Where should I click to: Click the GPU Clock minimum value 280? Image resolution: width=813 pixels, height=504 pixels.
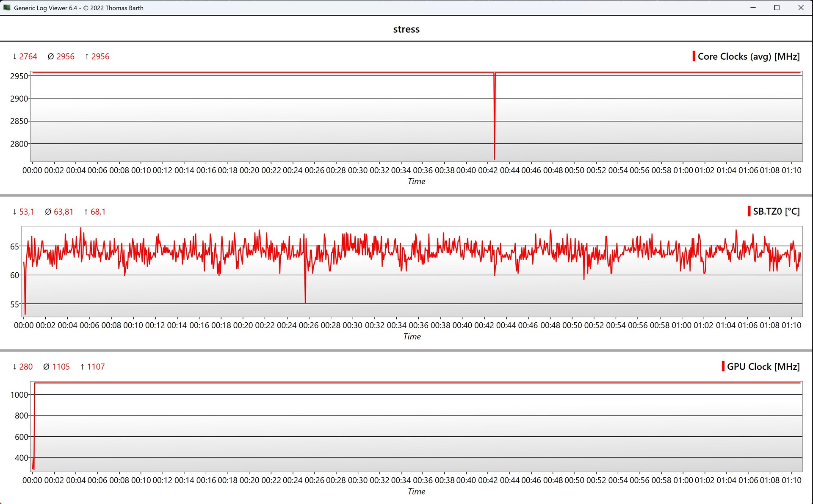(25, 366)
